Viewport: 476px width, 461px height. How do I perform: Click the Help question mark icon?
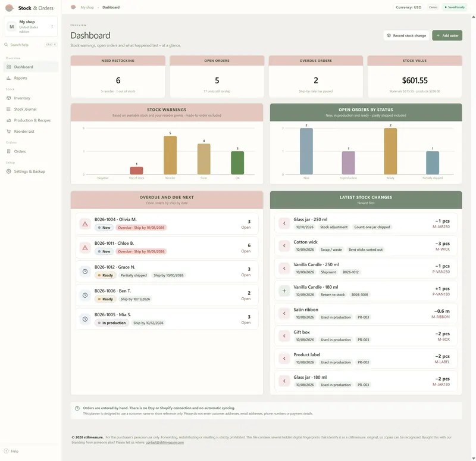click(x=6, y=451)
